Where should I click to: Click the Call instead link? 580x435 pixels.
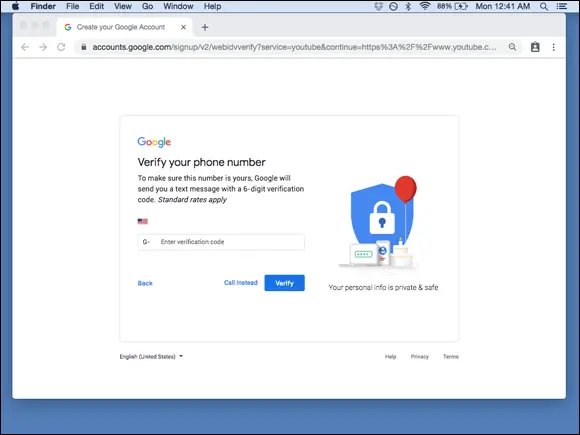click(240, 283)
